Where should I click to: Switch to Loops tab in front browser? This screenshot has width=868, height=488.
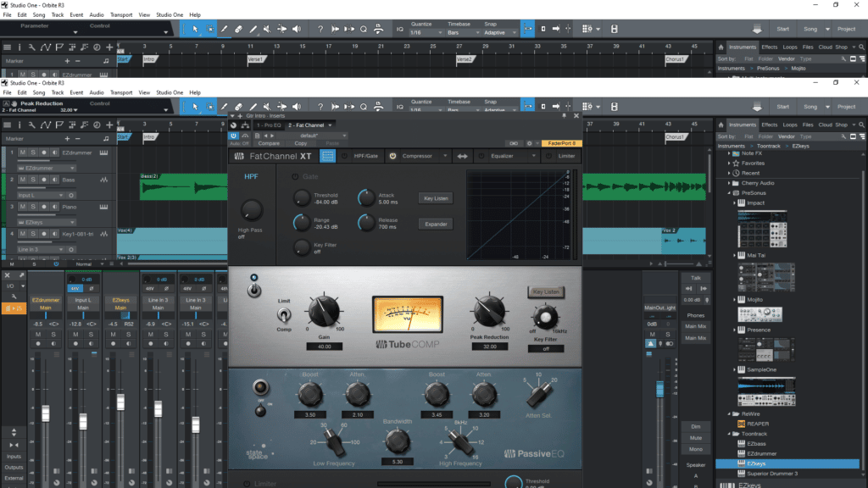[x=790, y=125]
